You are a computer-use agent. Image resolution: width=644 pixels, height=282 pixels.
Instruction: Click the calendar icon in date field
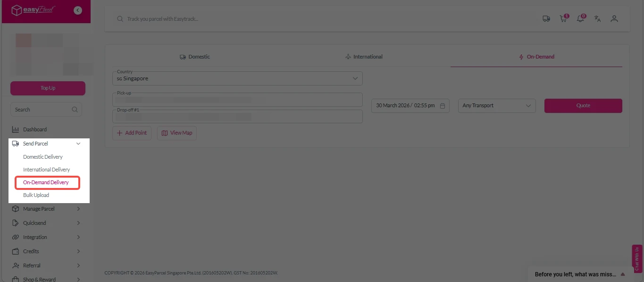click(x=443, y=106)
